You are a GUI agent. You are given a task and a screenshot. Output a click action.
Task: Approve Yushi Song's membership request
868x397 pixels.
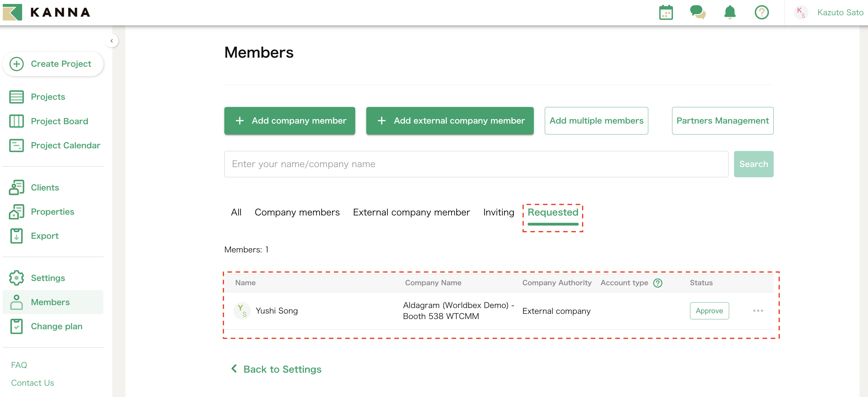709,311
